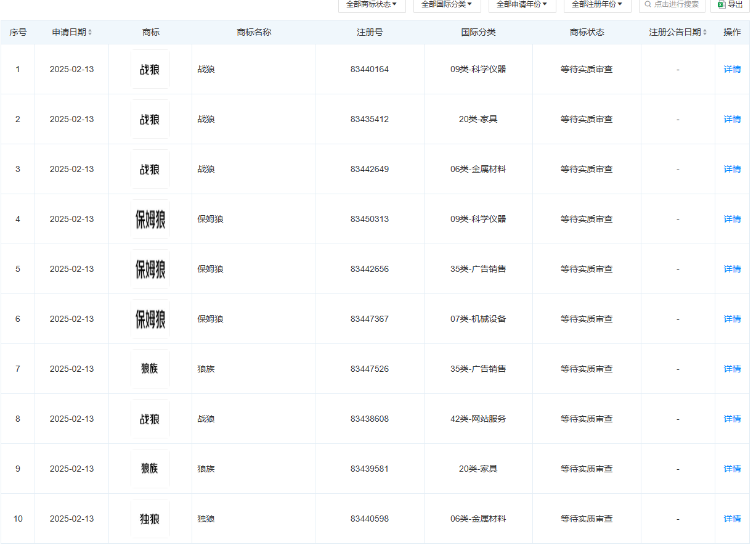Click the 保姆狼 trademark image in row 4

(150, 219)
